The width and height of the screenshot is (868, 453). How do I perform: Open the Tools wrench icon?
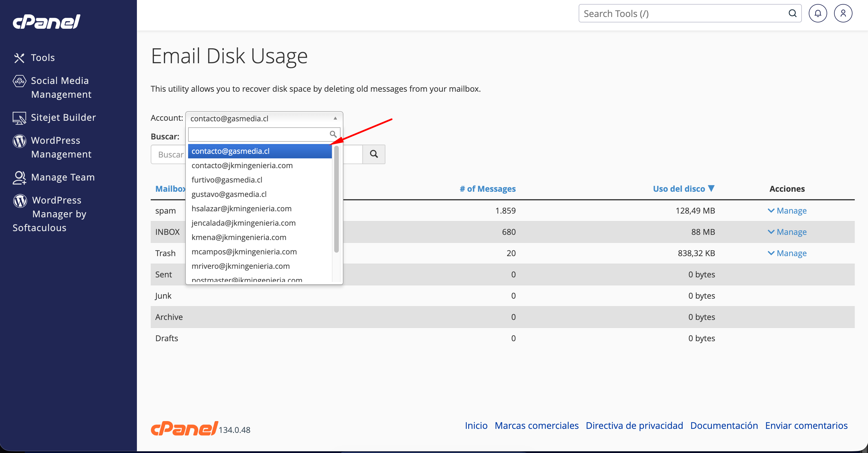[19, 58]
